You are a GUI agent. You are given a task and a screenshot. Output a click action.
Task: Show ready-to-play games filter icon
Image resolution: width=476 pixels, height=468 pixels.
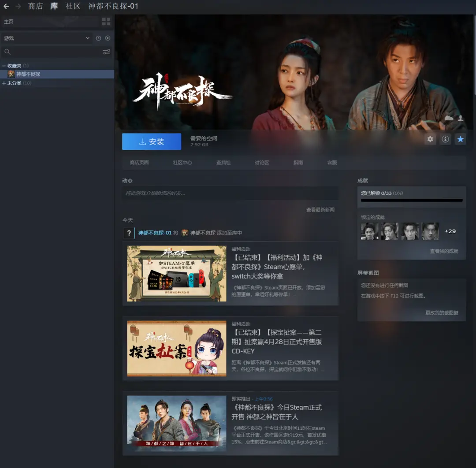[108, 38]
